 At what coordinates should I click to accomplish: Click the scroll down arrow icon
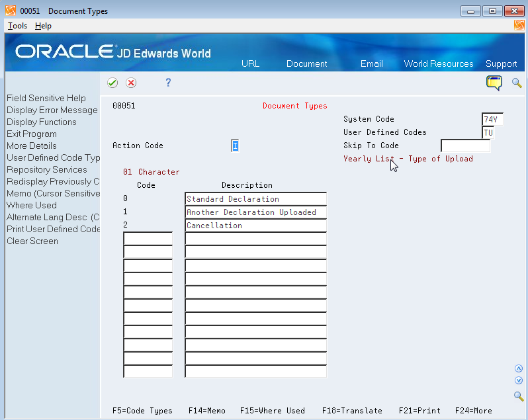point(519,380)
